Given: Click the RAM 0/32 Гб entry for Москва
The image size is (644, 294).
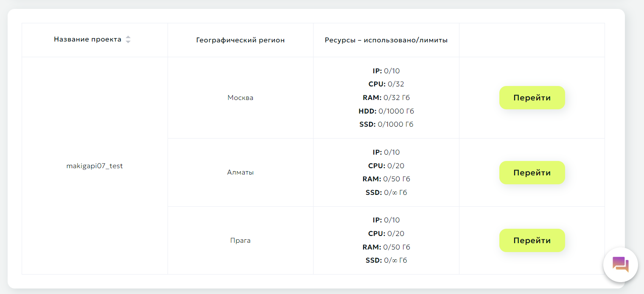Looking at the screenshot, I should click(x=386, y=97).
